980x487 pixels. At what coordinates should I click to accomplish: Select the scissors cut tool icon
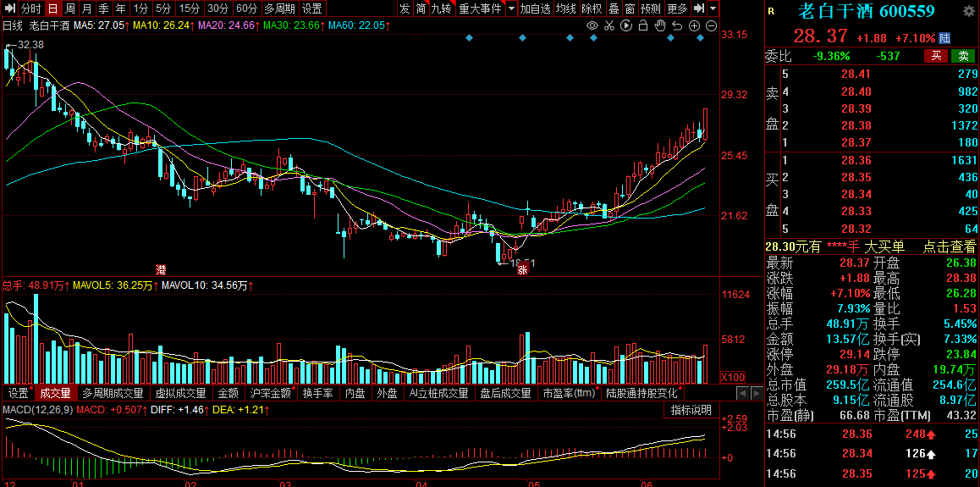[609, 25]
